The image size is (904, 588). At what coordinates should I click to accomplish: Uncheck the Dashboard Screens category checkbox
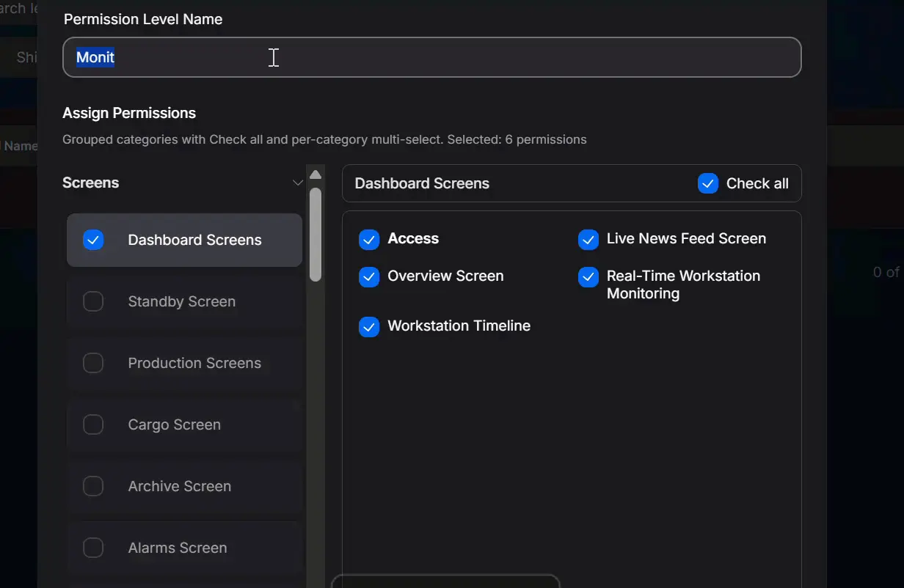[x=93, y=240]
